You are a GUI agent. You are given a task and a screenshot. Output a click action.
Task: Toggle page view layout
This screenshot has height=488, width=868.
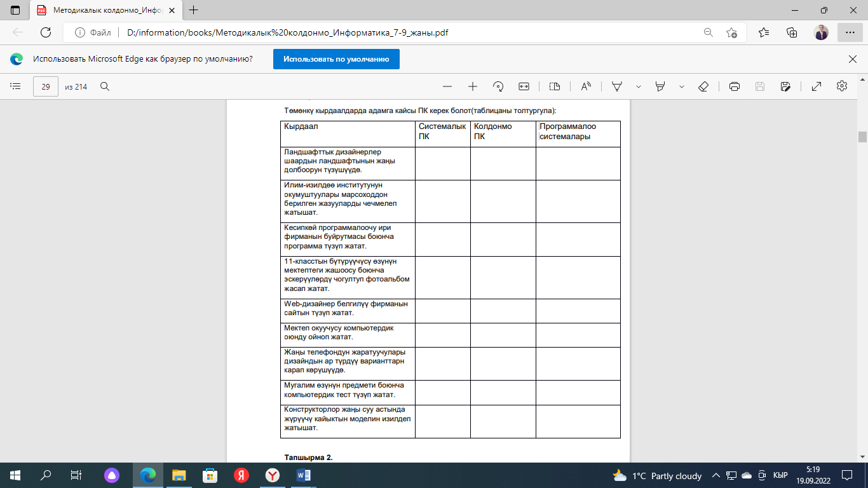(555, 86)
